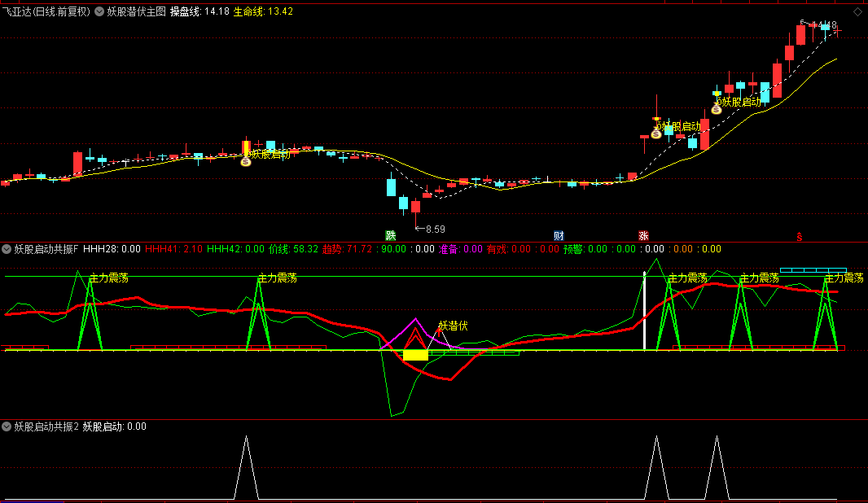Select the stock title 飞亚达(日线,前复权)
This screenshot has height=503, width=868.
pos(46,11)
